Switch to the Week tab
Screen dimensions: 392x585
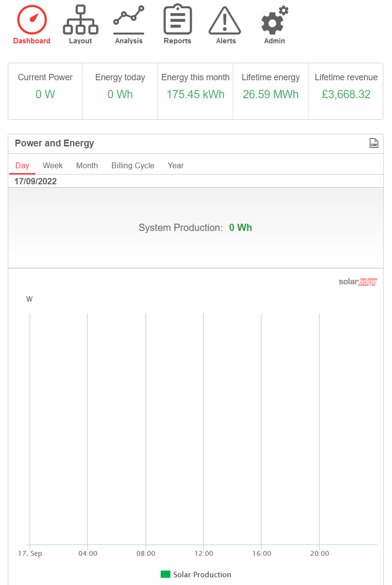click(52, 165)
